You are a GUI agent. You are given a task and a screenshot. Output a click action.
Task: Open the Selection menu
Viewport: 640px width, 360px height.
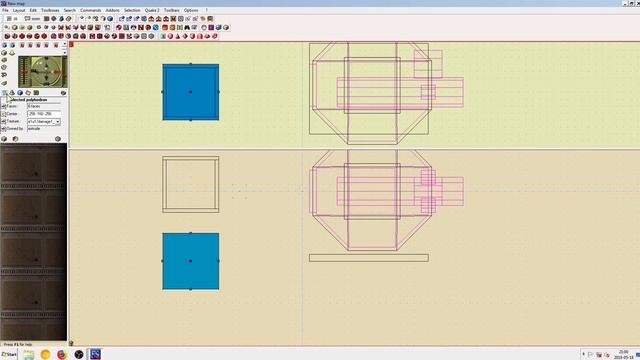pyautogui.click(x=132, y=10)
